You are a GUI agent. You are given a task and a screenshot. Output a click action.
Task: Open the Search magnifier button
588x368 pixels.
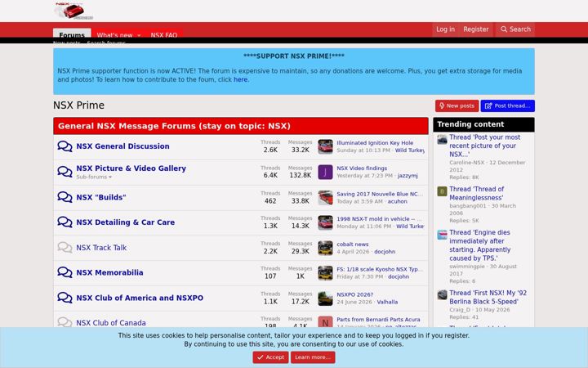click(515, 29)
